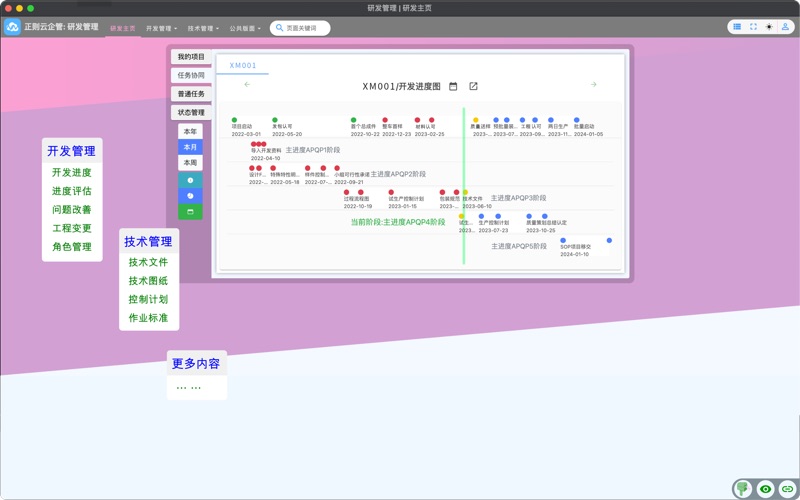Click the green link icon at bottom right
The image size is (800, 500).
pyautogui.click(x=787, y=489)
